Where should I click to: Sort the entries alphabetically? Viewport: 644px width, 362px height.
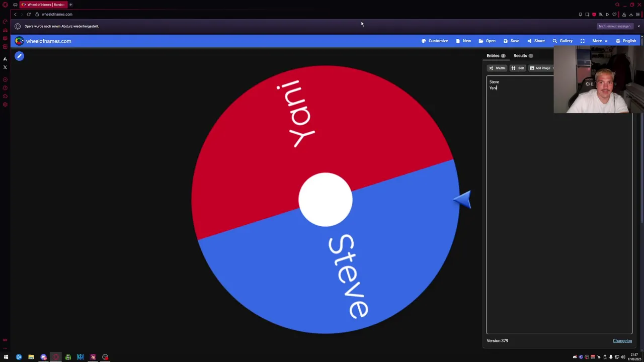518,68
